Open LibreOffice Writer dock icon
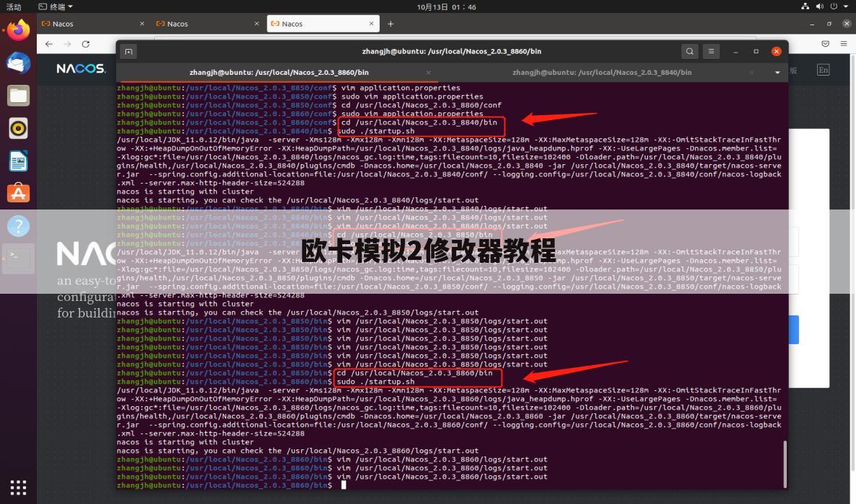 (x=18, y=161)
